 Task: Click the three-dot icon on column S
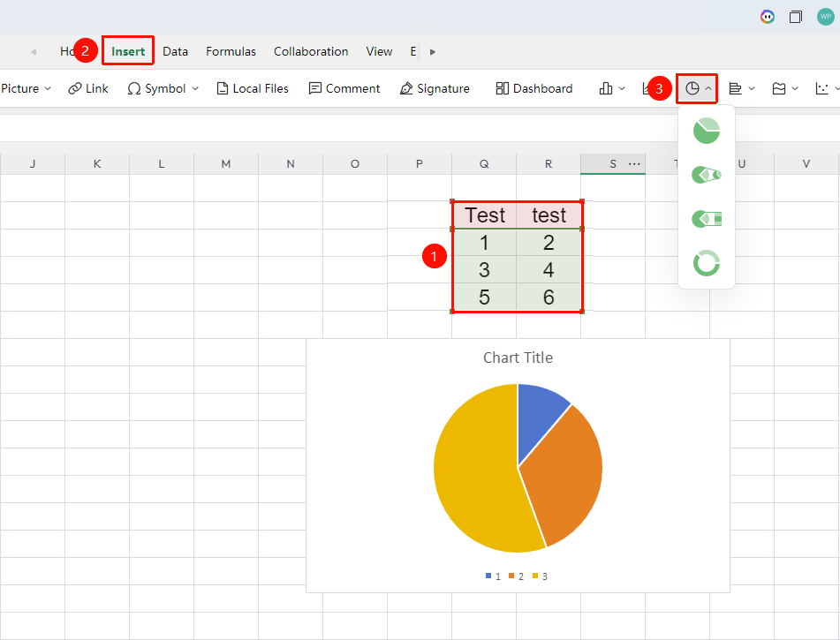(634, 164)
